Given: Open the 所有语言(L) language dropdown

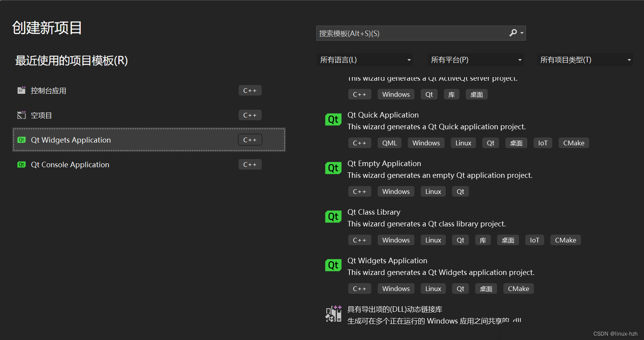Looking at the screenshot, I should (x=365, y=60).
